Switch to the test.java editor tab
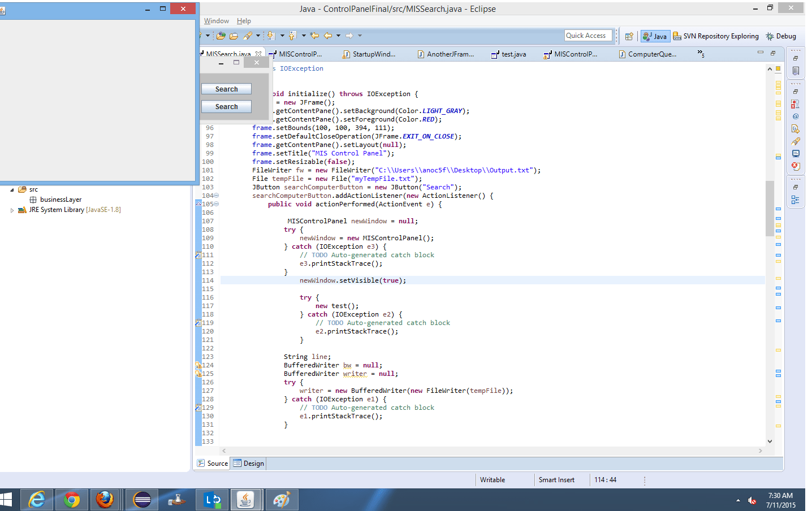The image size is (812, 511). pyautogui.click(x=509, y=54)
